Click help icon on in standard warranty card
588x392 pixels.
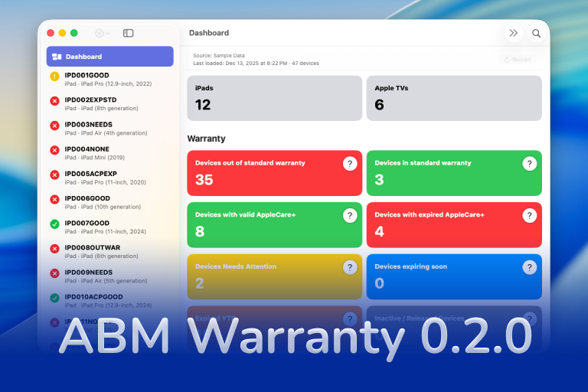530,164
